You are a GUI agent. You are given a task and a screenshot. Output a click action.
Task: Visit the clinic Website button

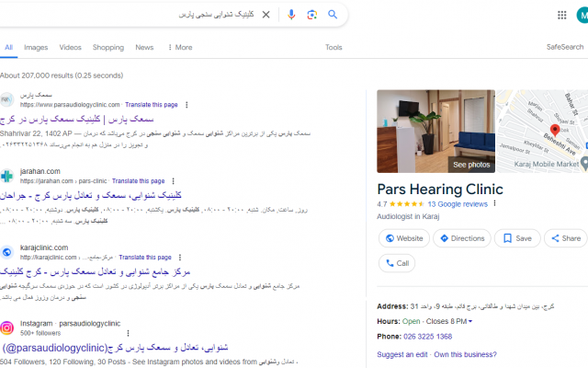[x=404, y=238]
